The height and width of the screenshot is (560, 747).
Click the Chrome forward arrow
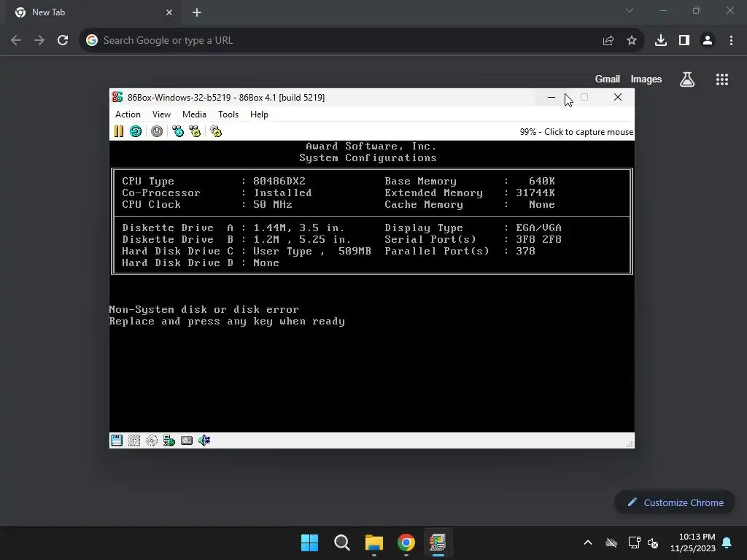click(39, 41)
